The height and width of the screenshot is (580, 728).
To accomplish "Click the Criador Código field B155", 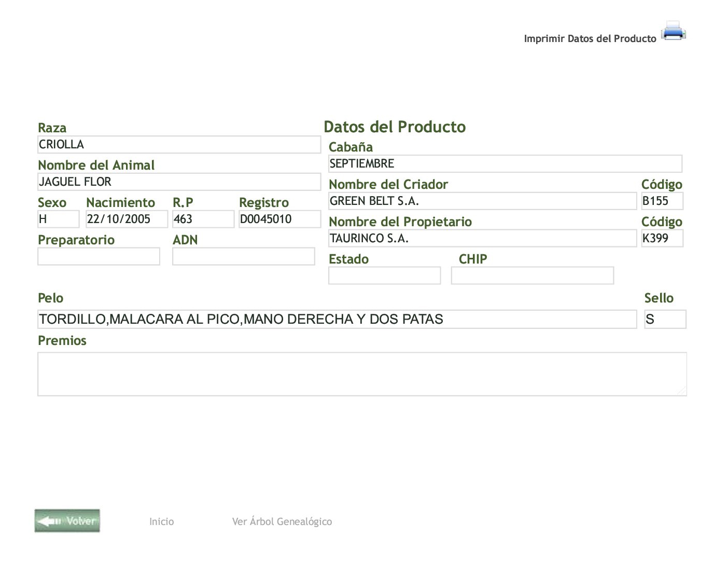I will click(x=662, y=201).
